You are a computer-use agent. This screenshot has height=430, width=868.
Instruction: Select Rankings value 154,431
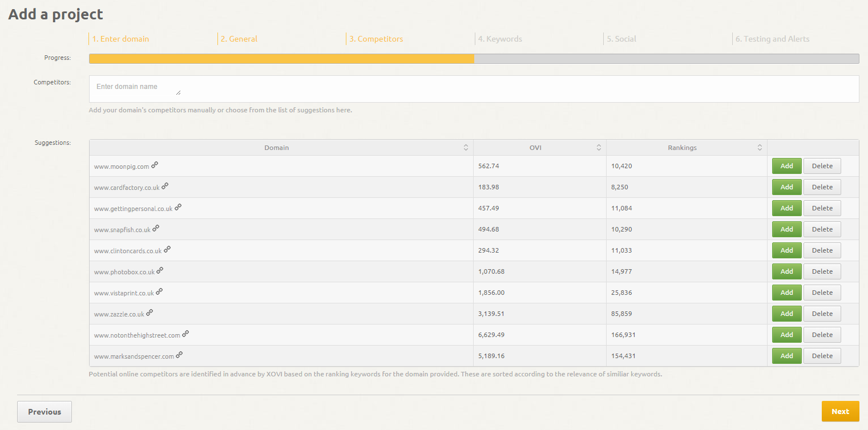[x=623, y=356]
